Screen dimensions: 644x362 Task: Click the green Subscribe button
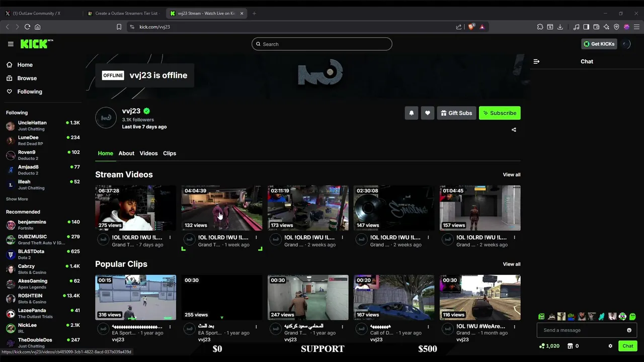pos(500,113)
